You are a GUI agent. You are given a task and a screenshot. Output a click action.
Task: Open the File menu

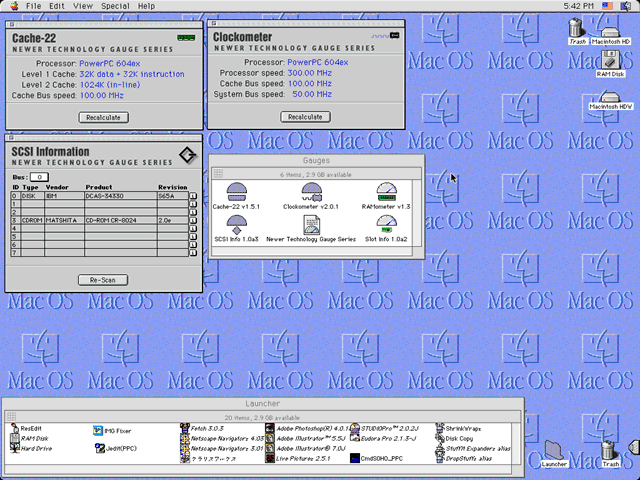(33, 6)
